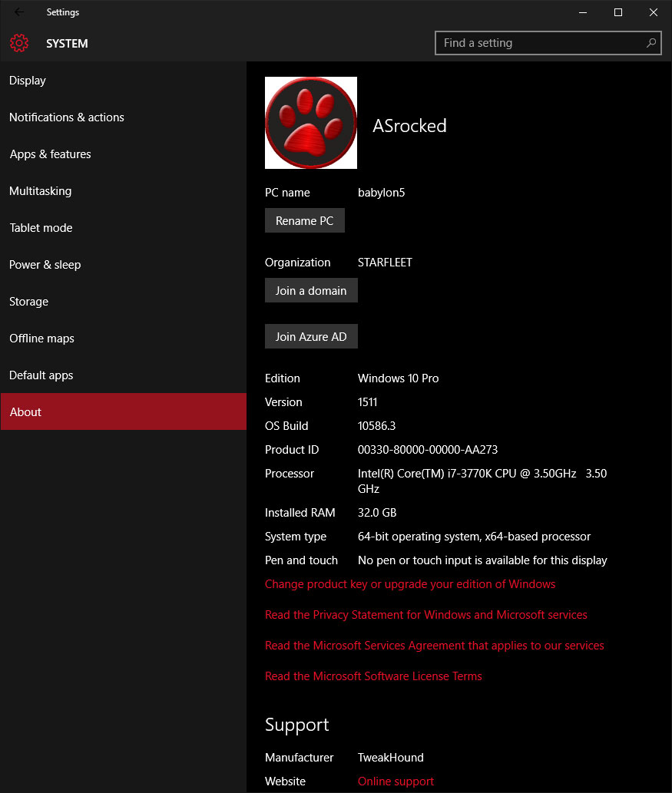This screenshot has height=793, width=672.
Task: Click the Join a domain button
Action: click(x=311, y=290)
